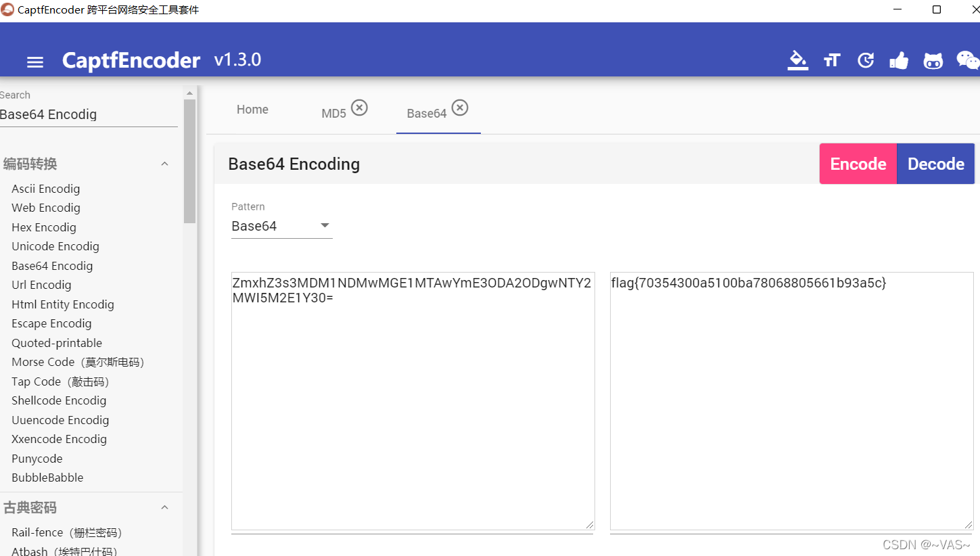Click the Base64 input text area
Viewport: 980px width, 556px height.
(413, 401)
